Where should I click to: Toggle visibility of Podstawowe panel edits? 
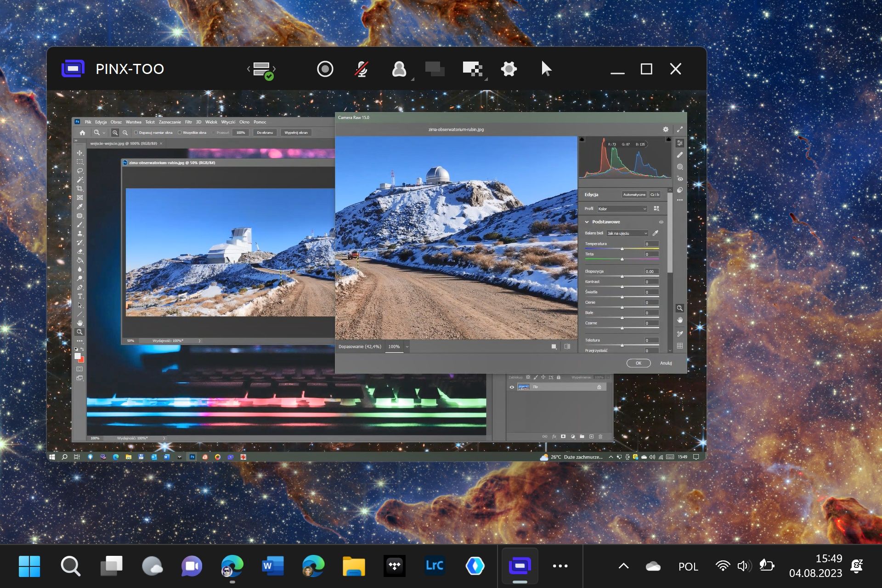tap(661, 222)
